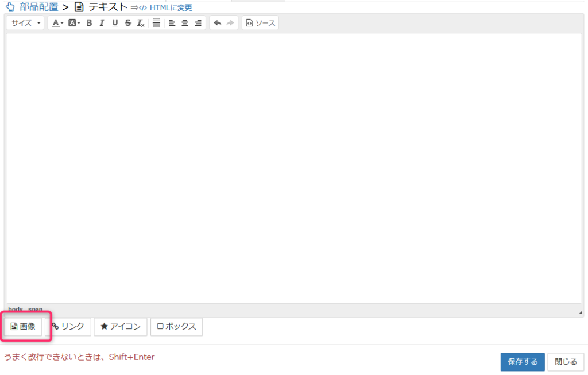
Task: Toggle bold formatting
Action: [x=89, y=23]
